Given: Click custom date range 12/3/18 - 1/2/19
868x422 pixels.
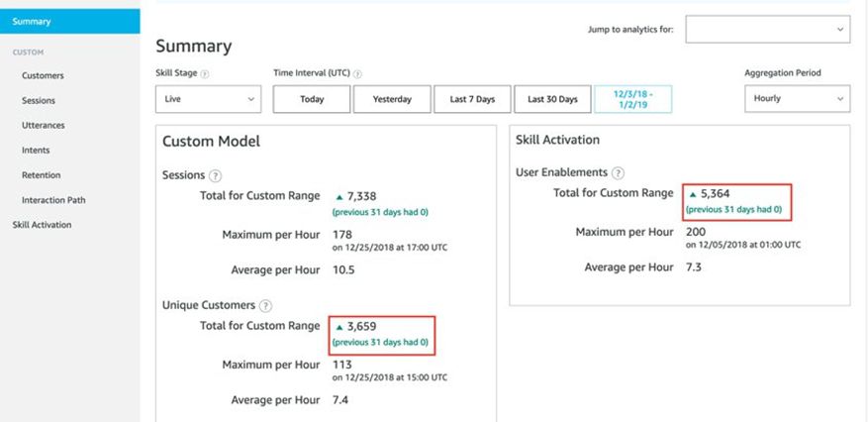Looking at the screenshot, I should pyautogui.click(x=632, y=99).
